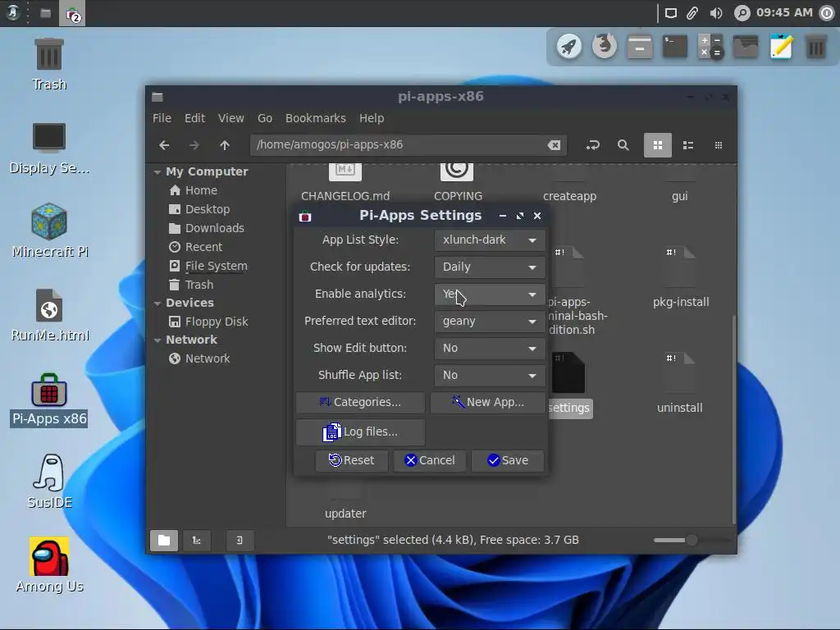840x630 pixels.
Task: Click the volume icon in system tray
Action: click(715, 13)
